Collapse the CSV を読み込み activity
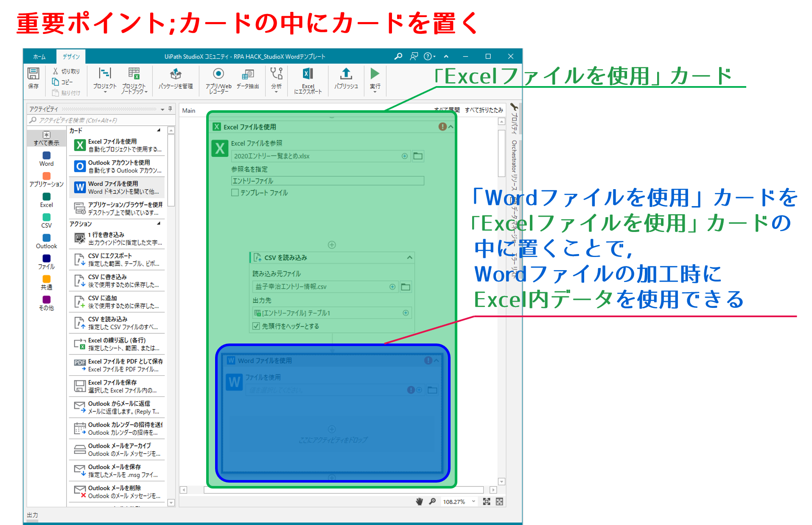 click(409, 257)
